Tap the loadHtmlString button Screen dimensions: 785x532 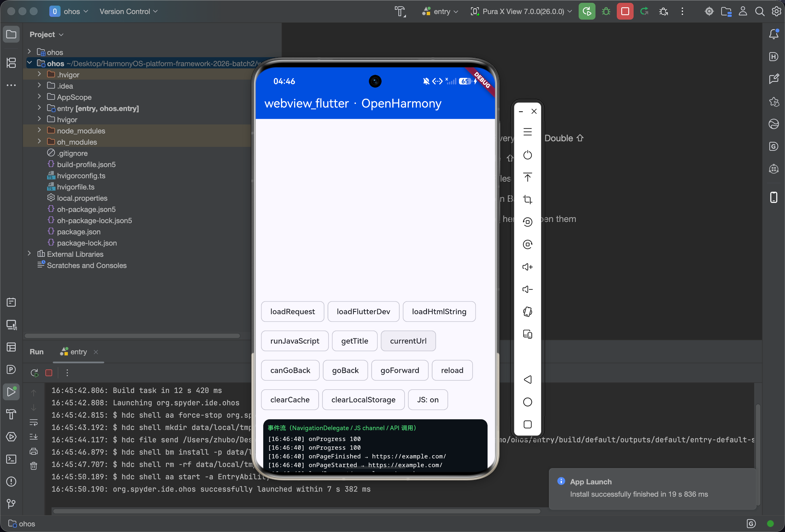click(439, 312)
